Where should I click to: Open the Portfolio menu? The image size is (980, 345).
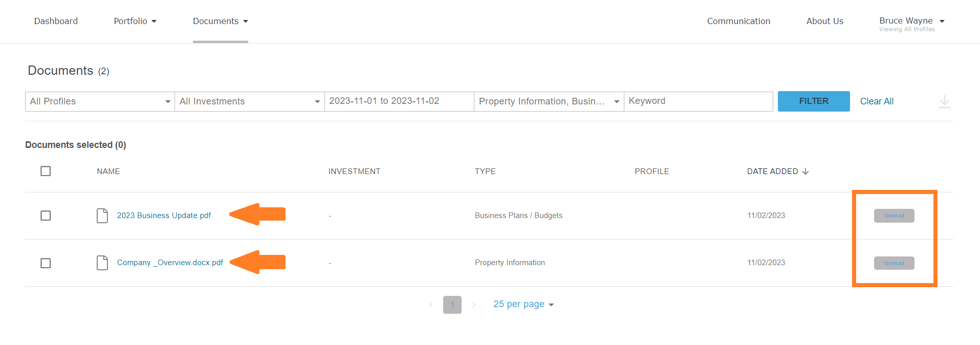pos(135,21)
